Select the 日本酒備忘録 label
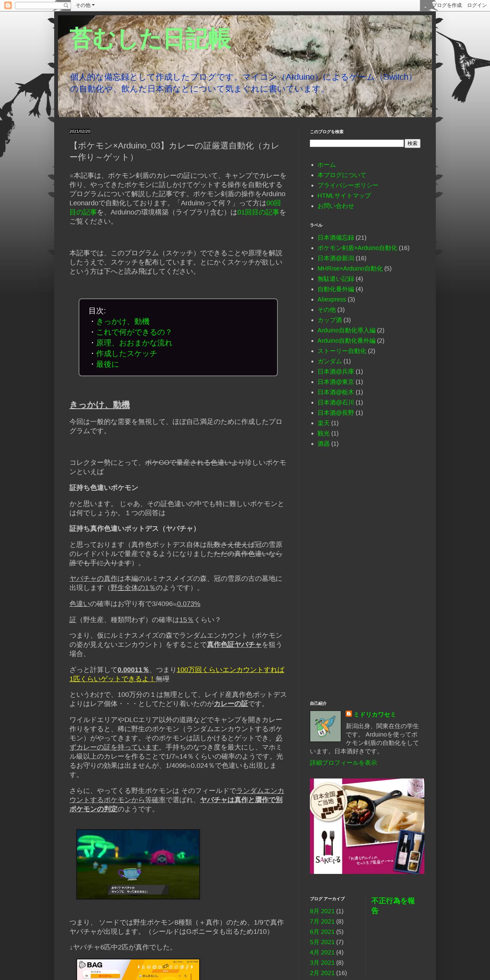 click(x=335, y=238)
